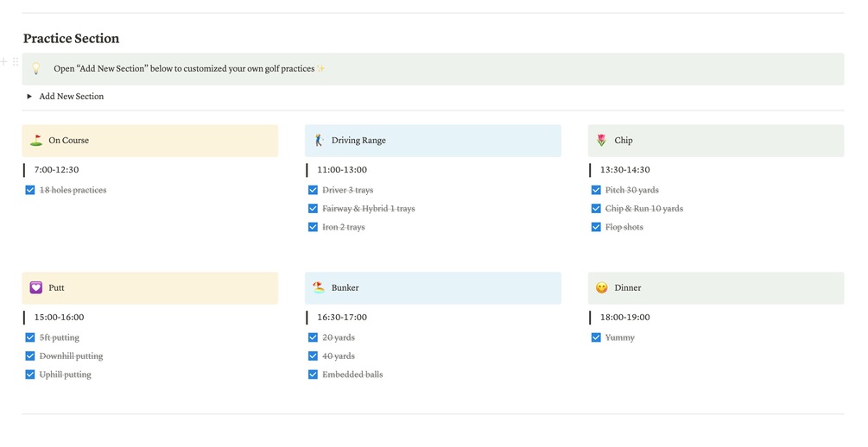Click the yummy face icon beside Dinner
This screenshot has width=868, height=447.
coord(602,288)
